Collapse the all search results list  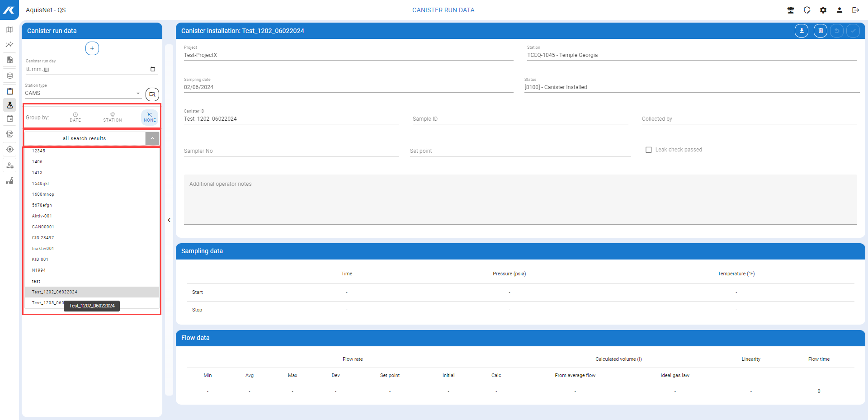152,138
